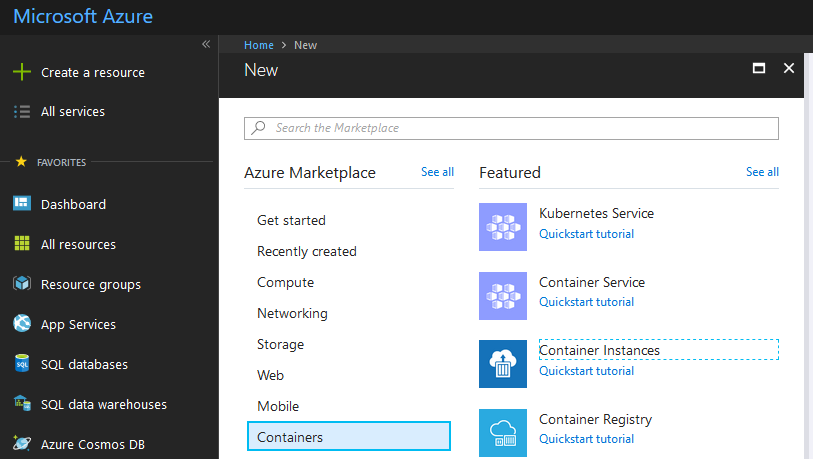Click See all under Azure Marketplace
Image resolution: width=813 pixels, height=459 pixels.
(437, 172)
